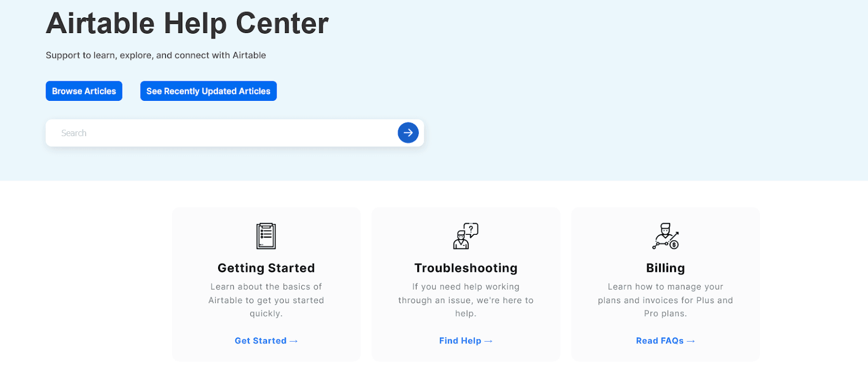Click the Getting Started description about Airtable basics
Screen dimensions: 868x371
click(x=266, y=300)
